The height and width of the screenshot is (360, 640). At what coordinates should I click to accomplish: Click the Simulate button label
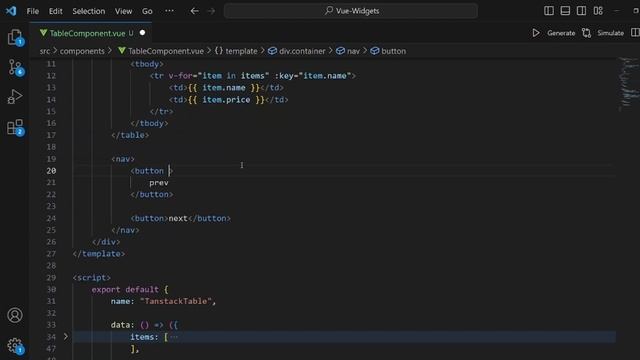[610, 33]
